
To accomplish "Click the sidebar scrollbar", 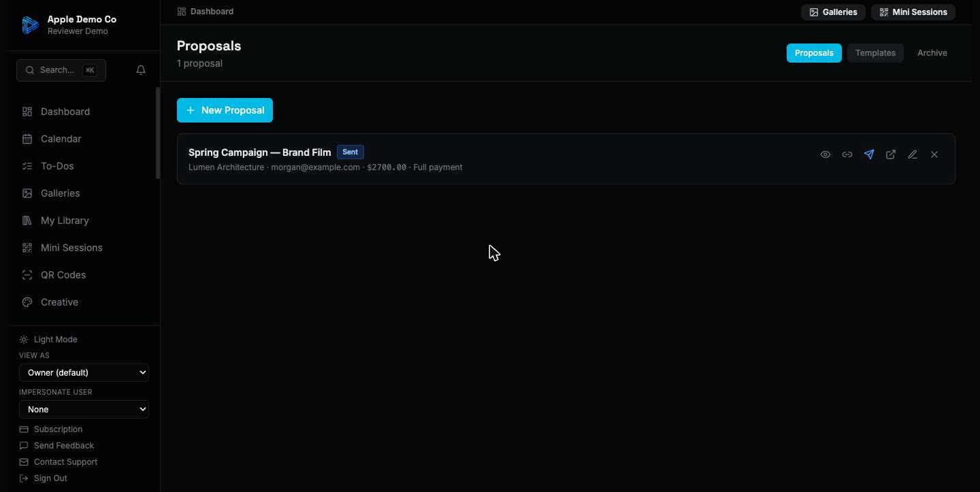I will coord(158,133).
